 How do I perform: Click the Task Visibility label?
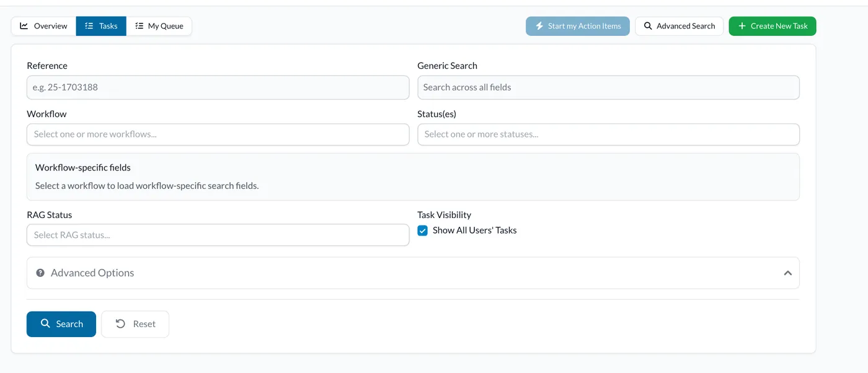(444, 215)
